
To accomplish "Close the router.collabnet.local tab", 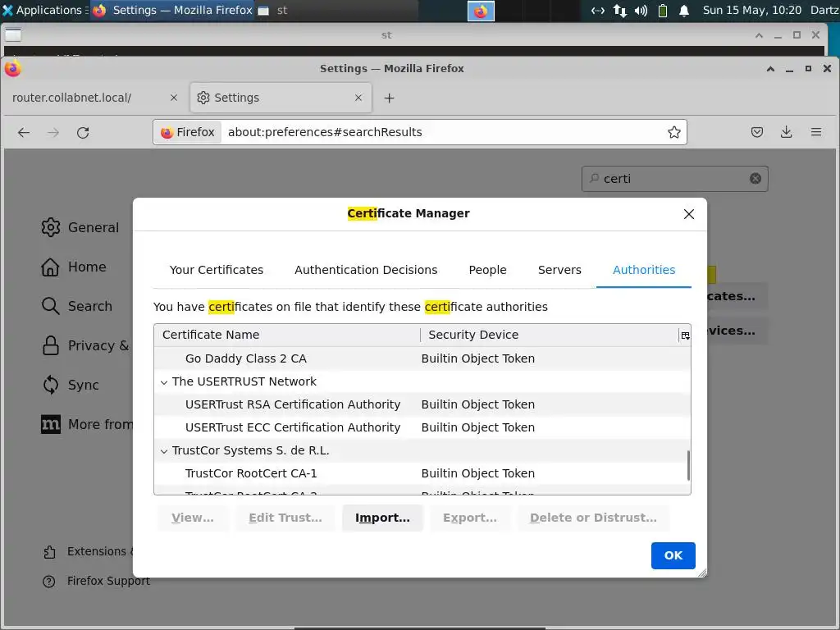I will (174, 98).
